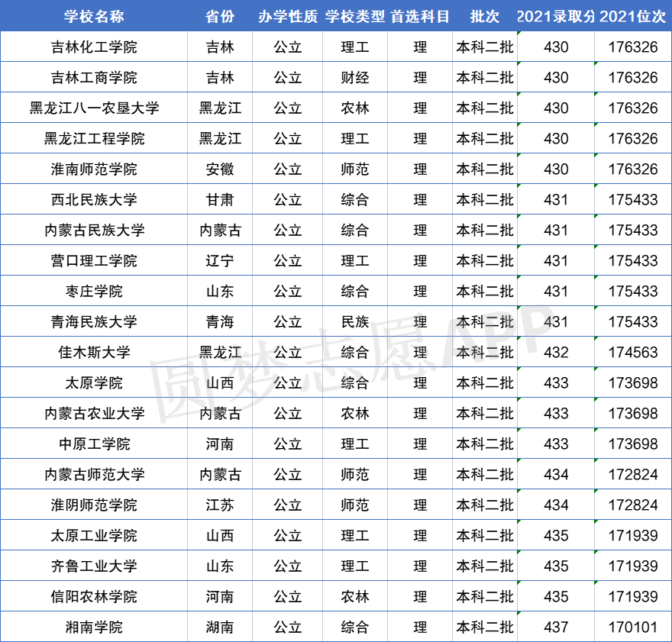Click 公立 in 营口理工学院 row
The image size is (672, 642).
tap(288, 260)
